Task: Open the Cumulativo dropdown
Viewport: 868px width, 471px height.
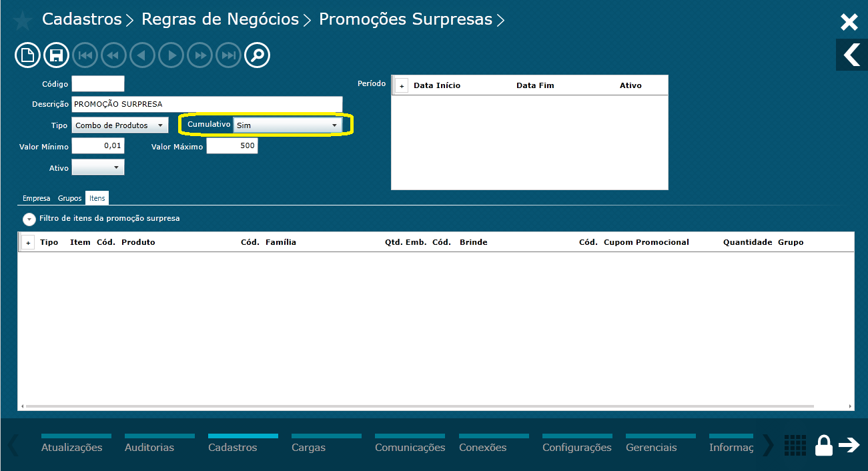Action: click(288, 125)
